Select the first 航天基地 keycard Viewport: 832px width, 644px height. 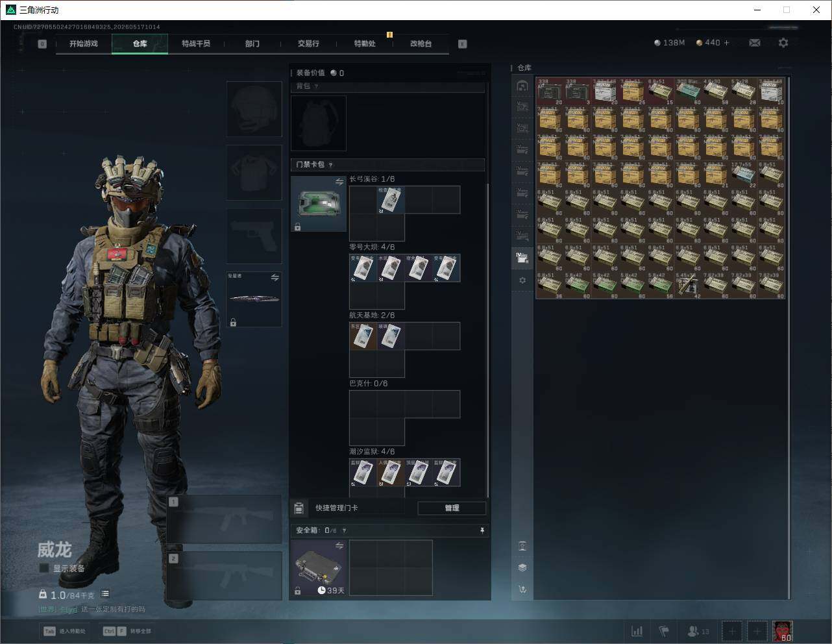tap(363, 336)
